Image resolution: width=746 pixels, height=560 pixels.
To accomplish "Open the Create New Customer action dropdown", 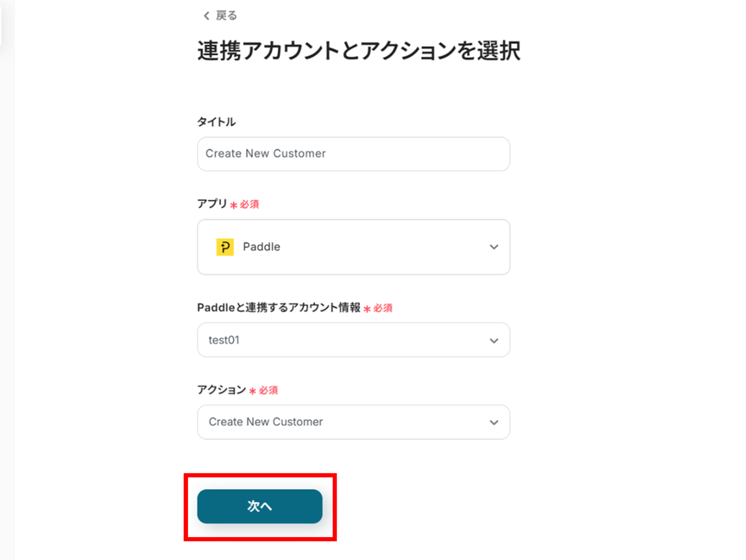I will 353,422.
